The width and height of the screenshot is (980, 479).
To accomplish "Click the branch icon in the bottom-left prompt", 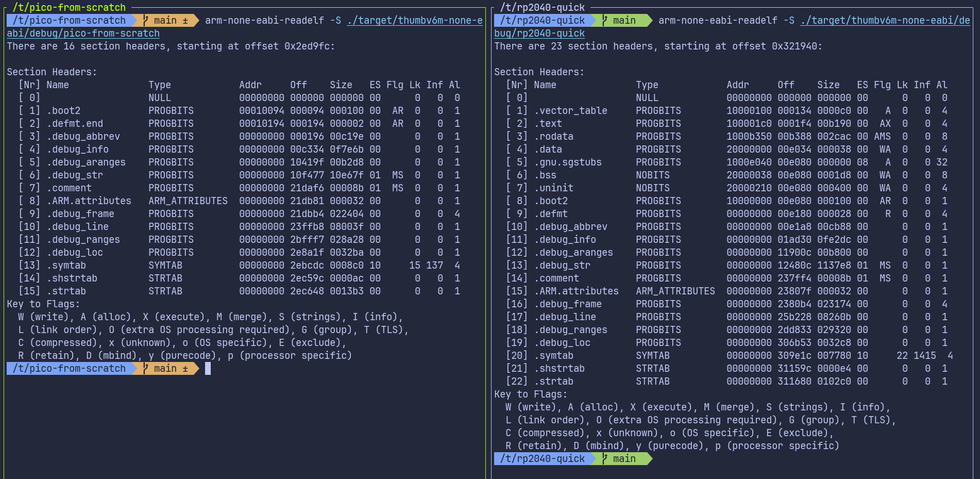I will pos(145,368).
